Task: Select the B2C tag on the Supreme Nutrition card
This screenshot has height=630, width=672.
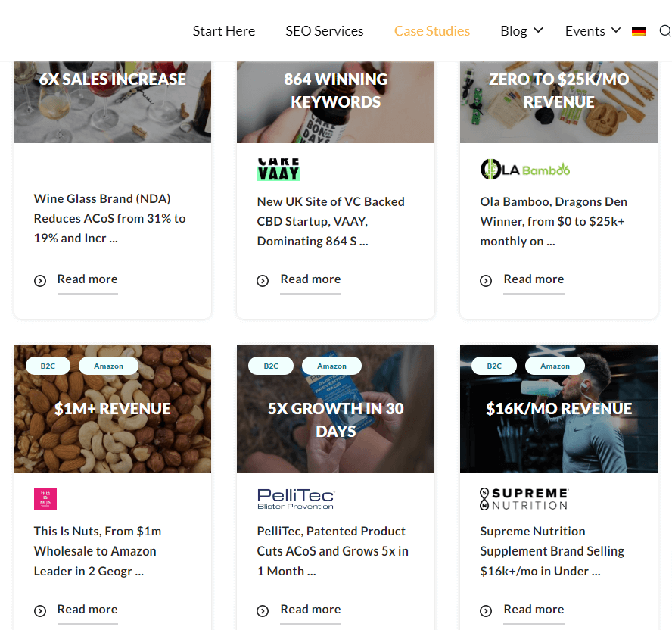Action: [494, 366]
